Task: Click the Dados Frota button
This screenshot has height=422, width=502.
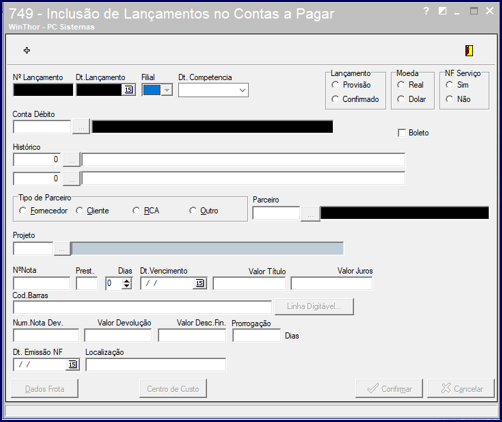Action: (x=45, y=389)
